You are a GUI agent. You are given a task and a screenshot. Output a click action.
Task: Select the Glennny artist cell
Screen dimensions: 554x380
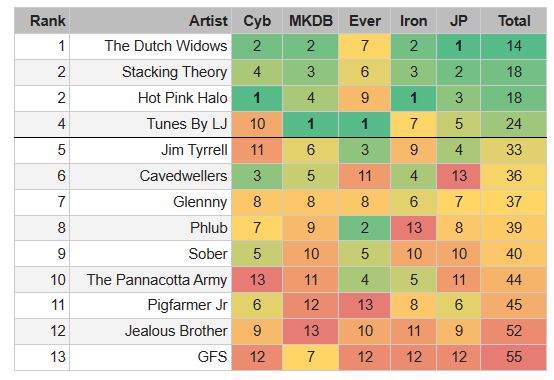pyautogui.click(x=151, y=202)
